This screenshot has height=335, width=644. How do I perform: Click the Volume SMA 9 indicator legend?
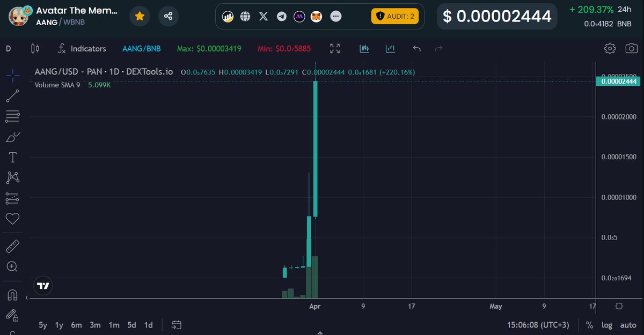click(72, 85)
